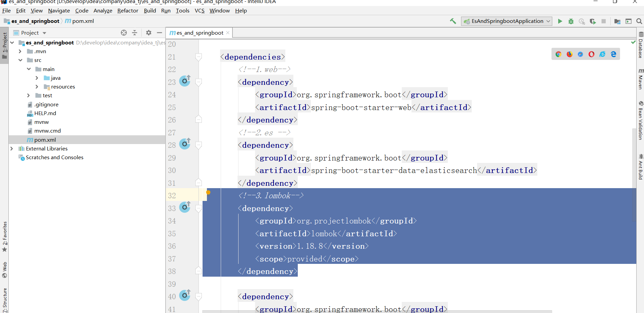The height and width of the screenshot is (313, 644).
Task: Click the Stop square icon
Action: point(604,21)
